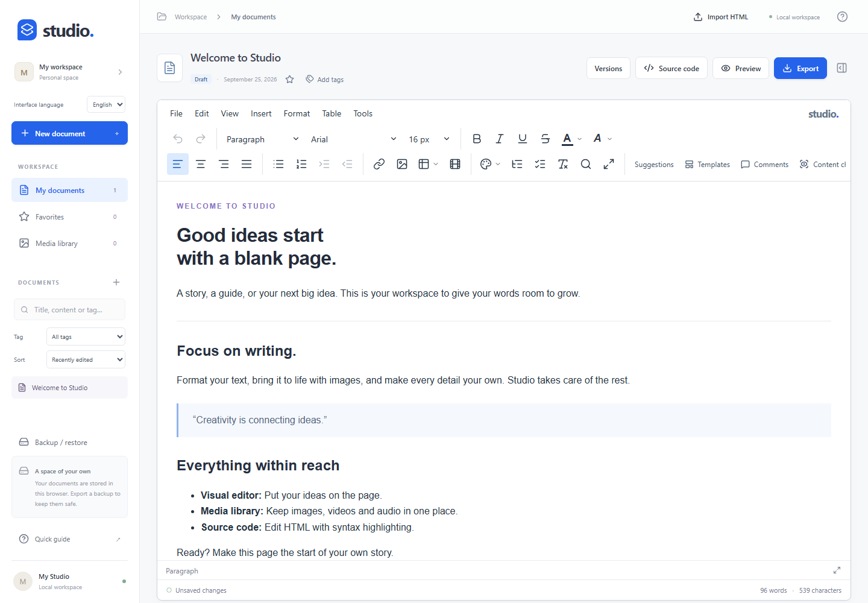Viewport: 868px width, 603px height.
Task: Open find and replace magnifier
Action: [x=586, y=164]
